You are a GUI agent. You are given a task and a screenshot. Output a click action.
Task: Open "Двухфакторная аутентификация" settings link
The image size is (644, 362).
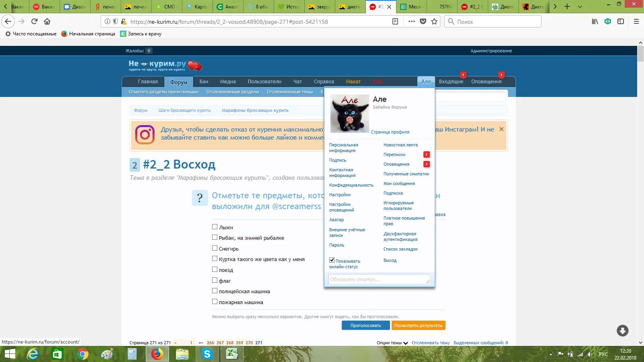[x=400, y=237]
